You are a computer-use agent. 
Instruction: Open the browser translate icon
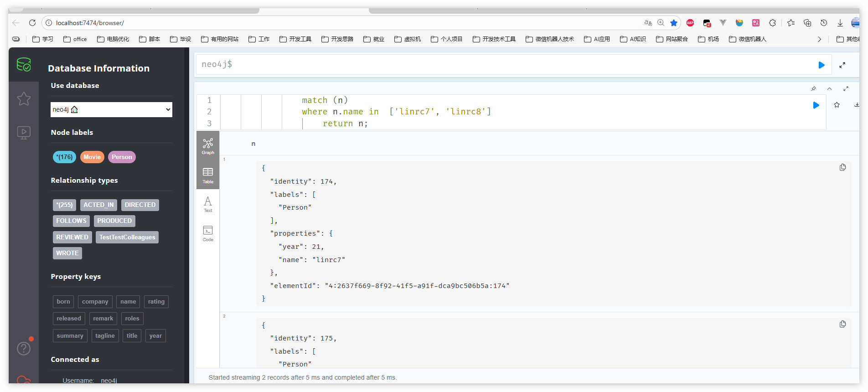648,23
